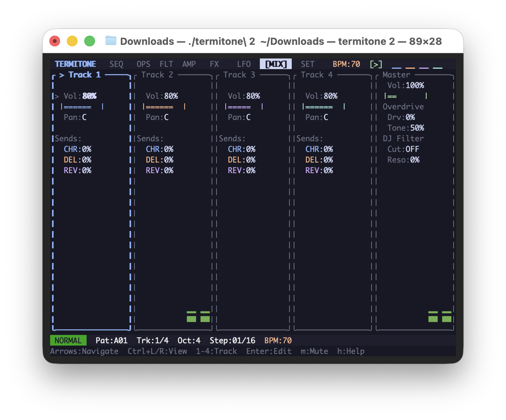
Task: Toggle the DJ Filter Cut OFF value
Action: pos(412,149)
